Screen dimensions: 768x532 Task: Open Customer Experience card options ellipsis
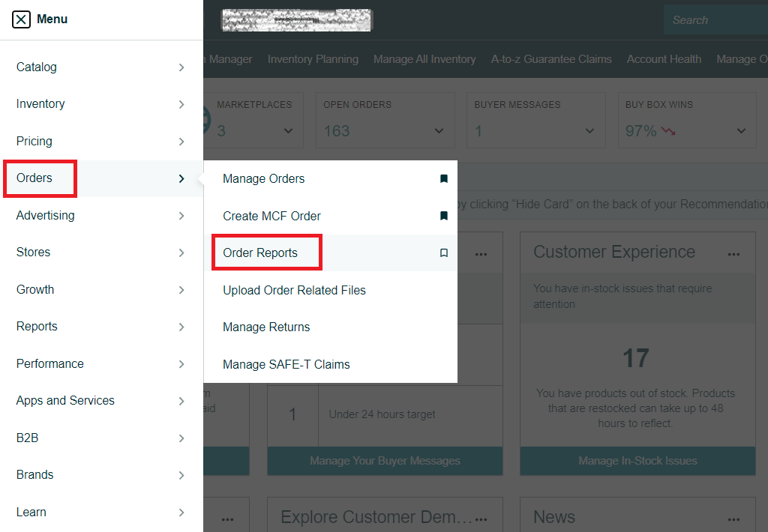(x=733, y=255)
